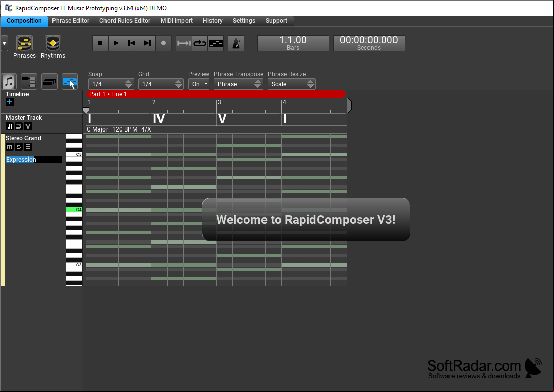Screen dimensions: 554x392
Task: Open the Snap value selector
Action: pyautogui.click(x=111, y=84)
